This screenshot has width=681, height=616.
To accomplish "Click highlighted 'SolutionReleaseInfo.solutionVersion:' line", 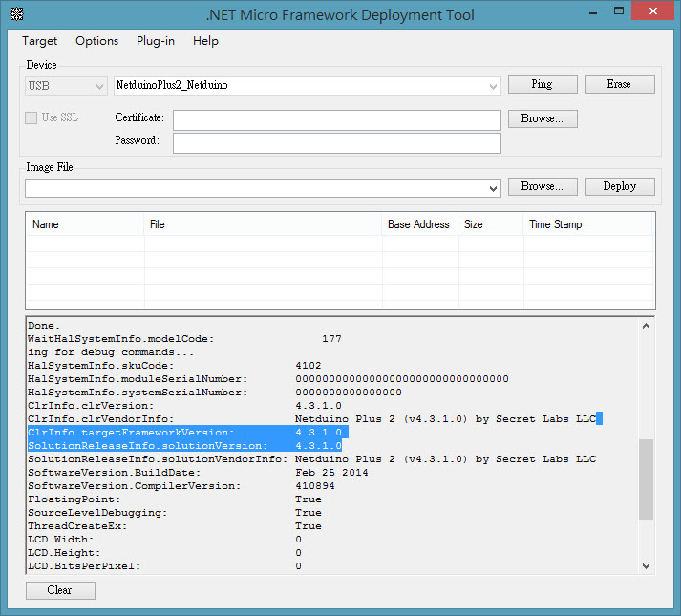I will pos(184,446).
